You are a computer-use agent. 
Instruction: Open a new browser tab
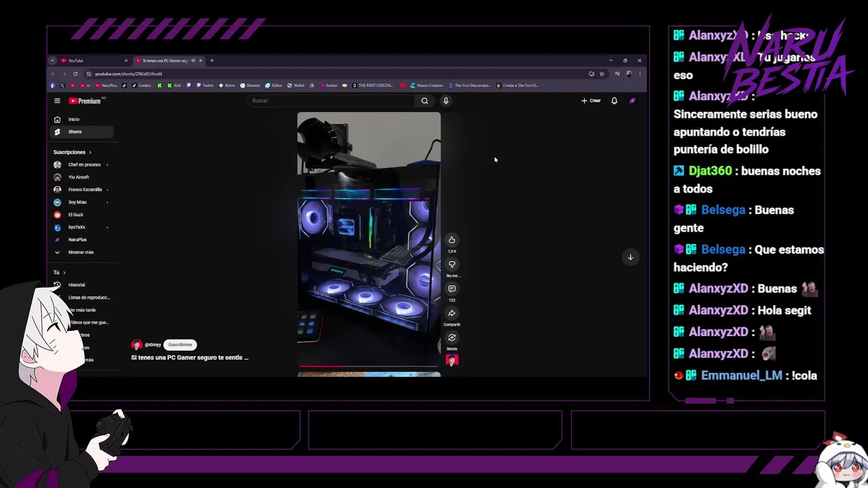212,60
